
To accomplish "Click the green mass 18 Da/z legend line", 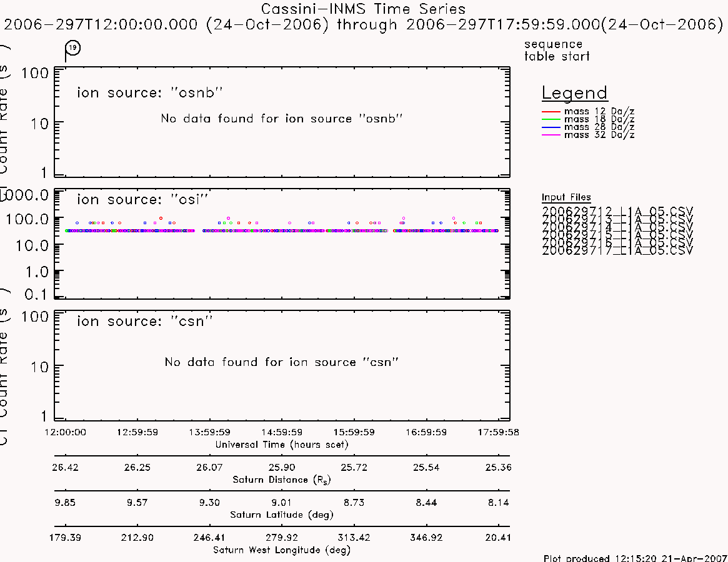I will click(x=551, y=120).
